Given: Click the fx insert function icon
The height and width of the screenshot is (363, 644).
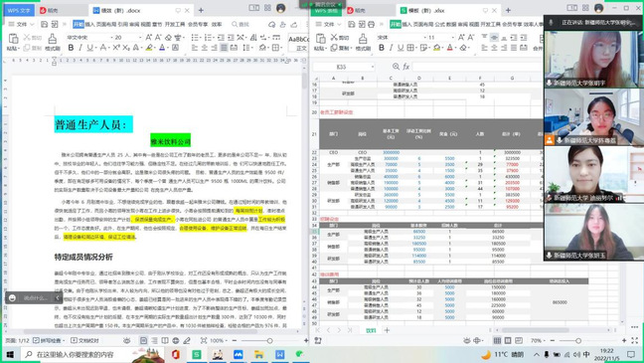Looking at the screenshot, I should coord(405,67).
